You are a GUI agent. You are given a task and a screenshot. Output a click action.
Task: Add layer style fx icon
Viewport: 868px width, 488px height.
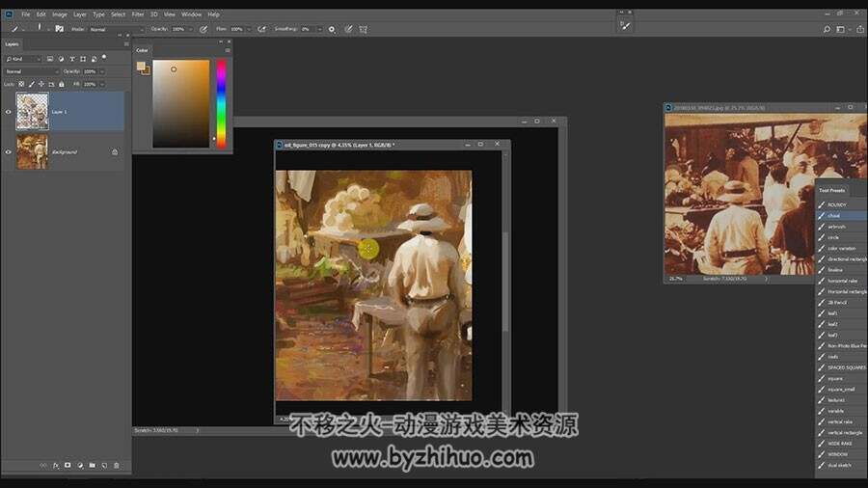click(x=55, y=465)
